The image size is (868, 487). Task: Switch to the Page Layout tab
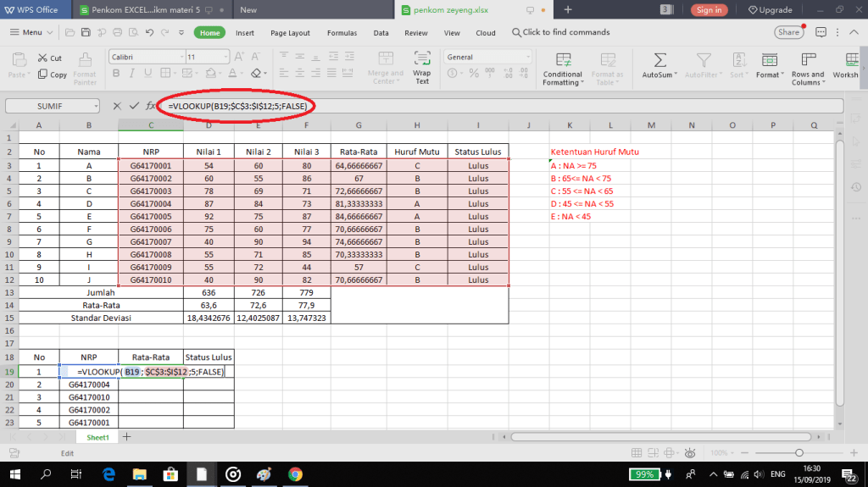click(x=290, y=33)
